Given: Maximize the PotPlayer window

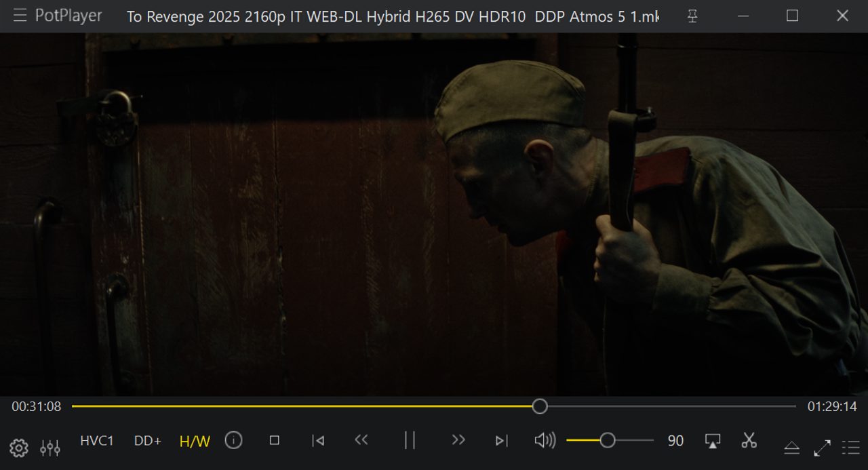Looking at the screenshot, I should pyautogui.click(x=792, y=16).
